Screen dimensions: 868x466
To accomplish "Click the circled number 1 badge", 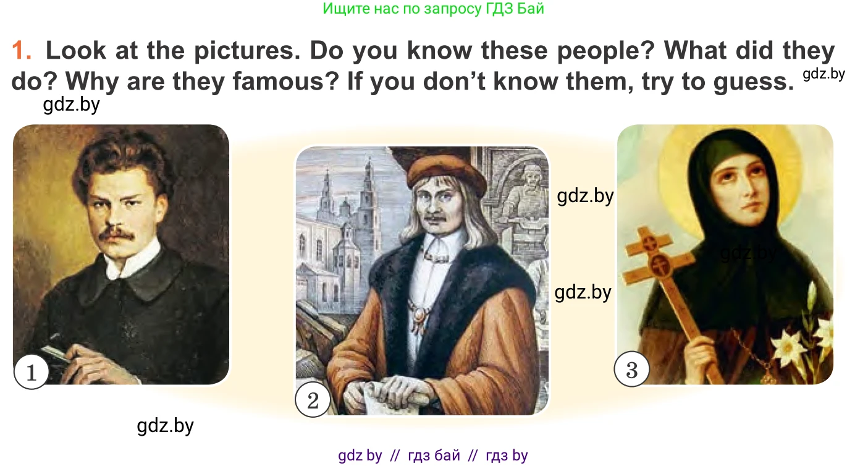I will 31,371.
